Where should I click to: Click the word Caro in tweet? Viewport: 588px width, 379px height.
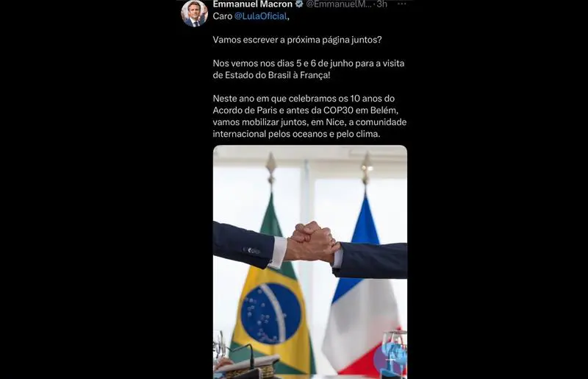223,16
